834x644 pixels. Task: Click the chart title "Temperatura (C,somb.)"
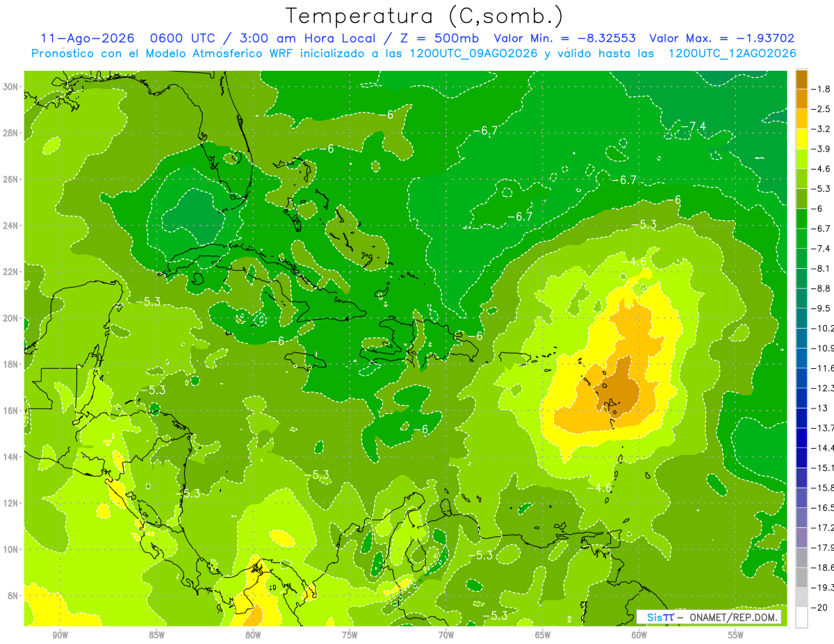(424, 16)
